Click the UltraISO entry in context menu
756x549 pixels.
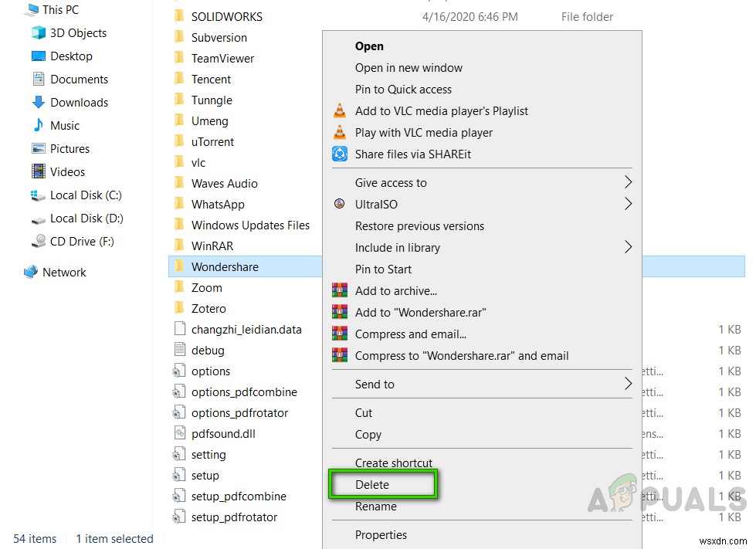(382, 204)
